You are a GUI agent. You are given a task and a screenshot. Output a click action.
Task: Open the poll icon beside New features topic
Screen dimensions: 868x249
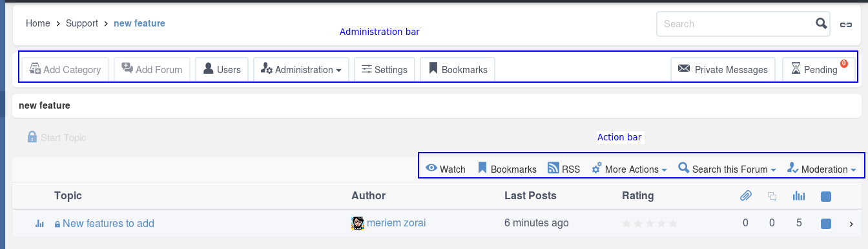point(39,224)
